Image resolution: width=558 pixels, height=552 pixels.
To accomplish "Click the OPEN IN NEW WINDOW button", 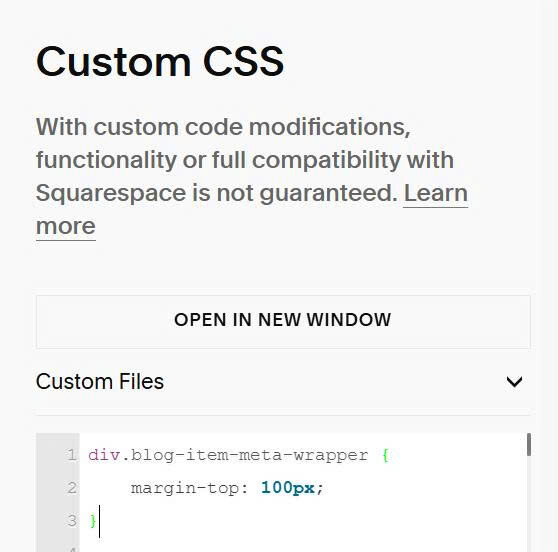I will pos(283,321).
